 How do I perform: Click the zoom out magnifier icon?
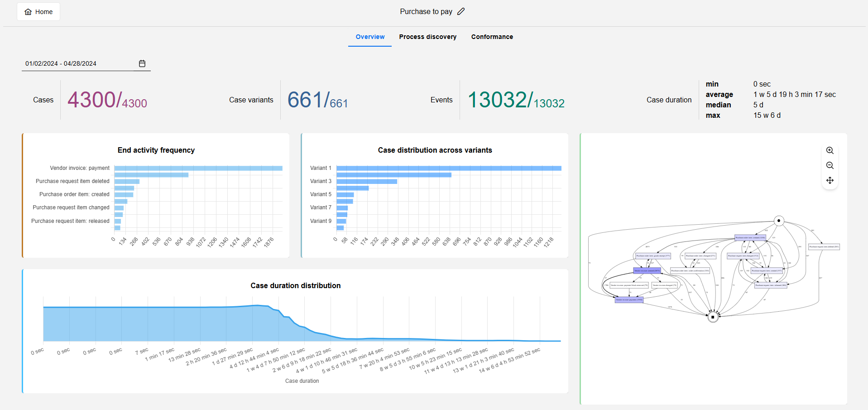(830, 165)
